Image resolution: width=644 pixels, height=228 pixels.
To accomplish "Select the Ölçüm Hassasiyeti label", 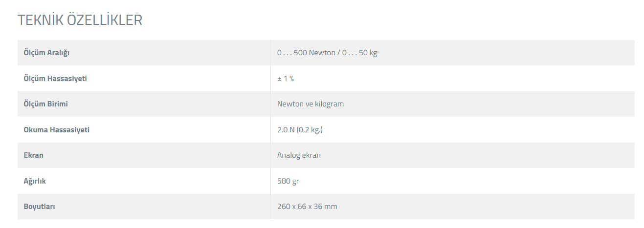I will pyautogui.click(x=55, y=78).
